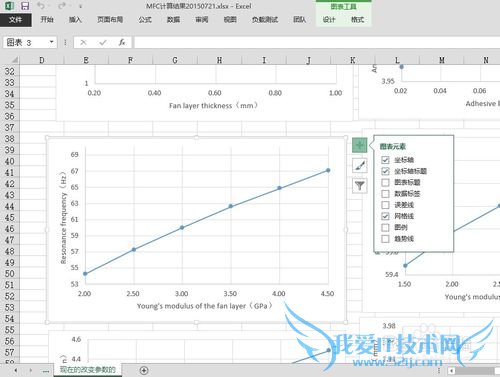Click the Fan layer thickness (mm) axis title

click(213, 105)
